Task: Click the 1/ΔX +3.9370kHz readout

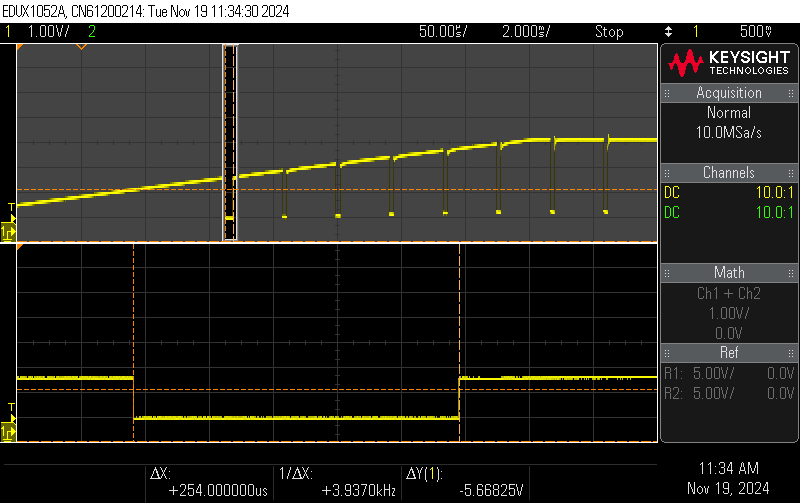Action: point(337,482)
